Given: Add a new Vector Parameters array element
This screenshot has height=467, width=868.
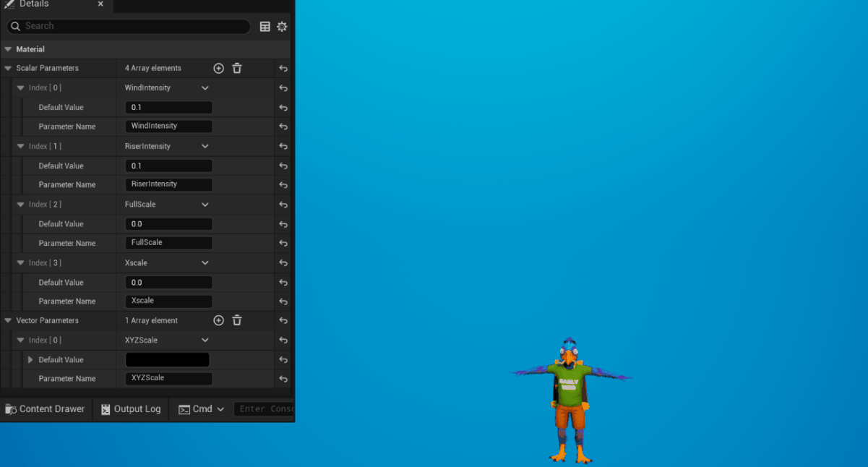Looking at the screenshot, I should coord(218,320).
